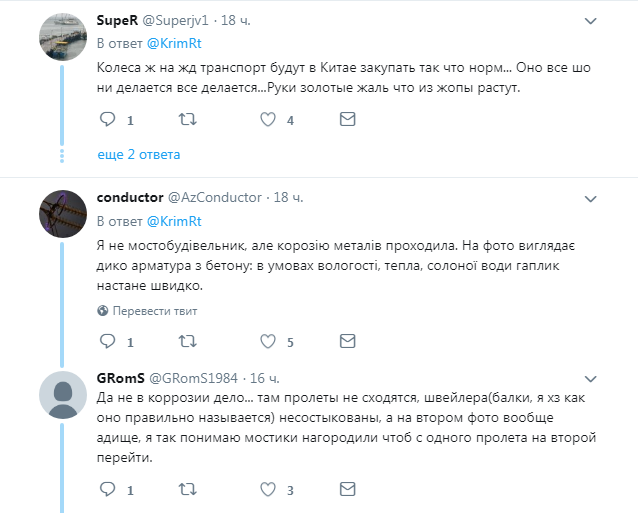Open @KrimRt mention in SupeR's reply
The image size is (638, 513).
(x=174, y=44)
